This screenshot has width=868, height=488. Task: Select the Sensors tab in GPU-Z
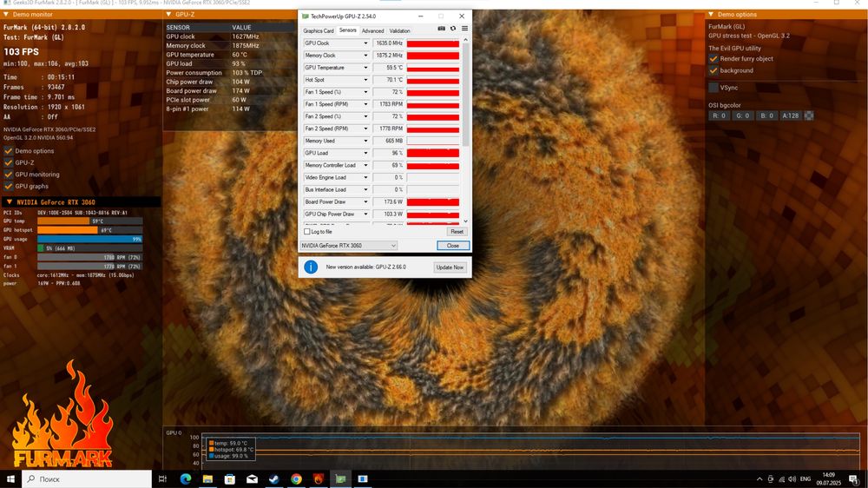pos(348,30)
